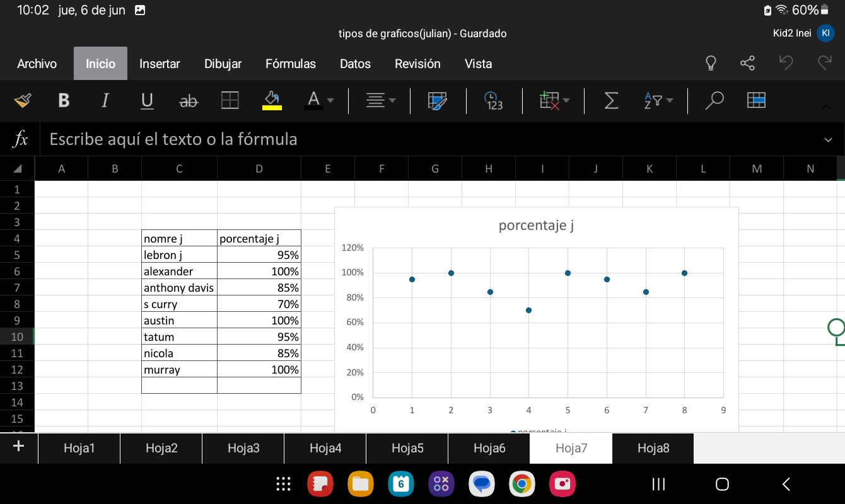845x504 pixels.
Task: Toggle italic formatting
Action: tap(105, 101)
